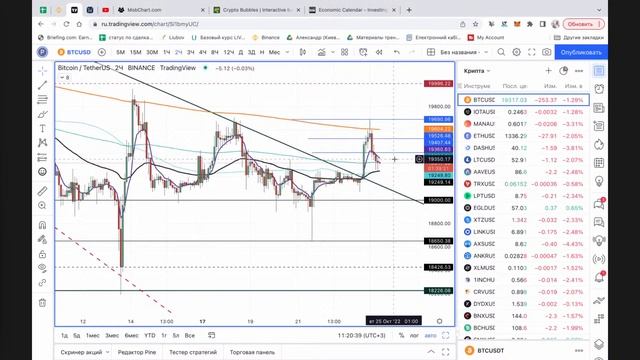
Task: Start bar replay mode
Action: (379, 52)
